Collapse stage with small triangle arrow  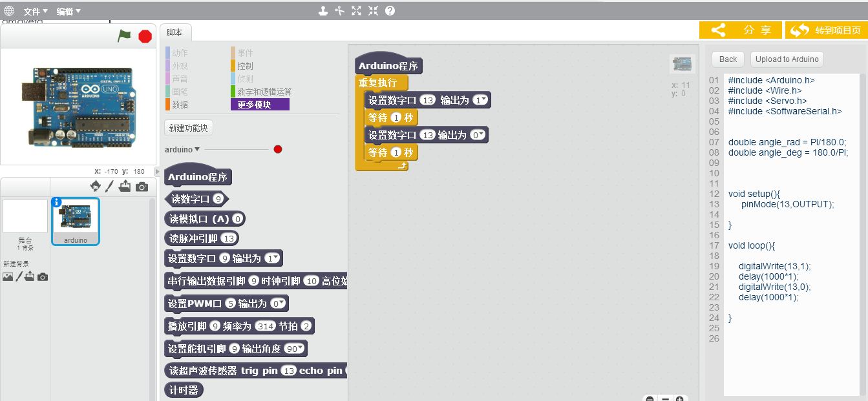tap(157, 172)
